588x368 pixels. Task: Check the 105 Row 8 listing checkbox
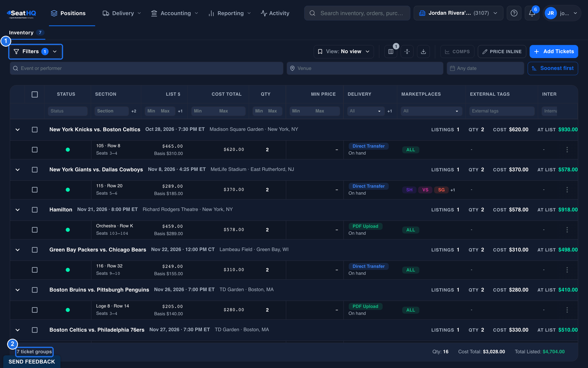[34, 150]
